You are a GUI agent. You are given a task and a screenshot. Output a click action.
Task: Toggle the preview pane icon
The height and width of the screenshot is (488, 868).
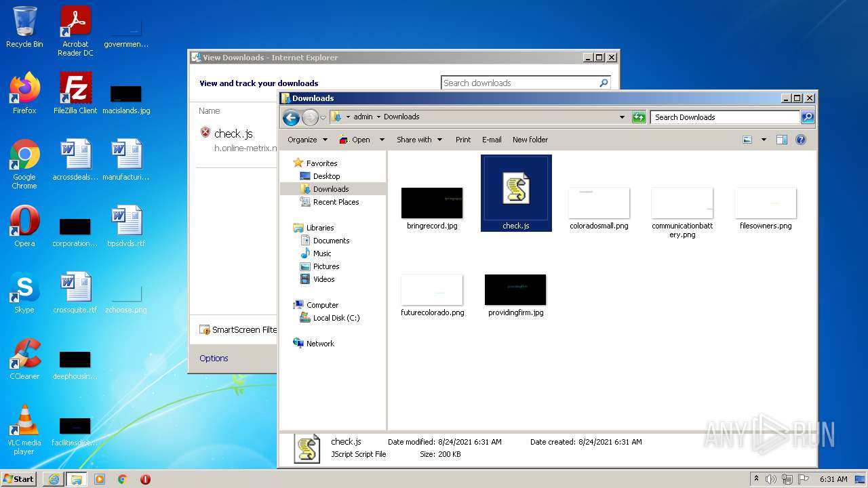point(782,140)
